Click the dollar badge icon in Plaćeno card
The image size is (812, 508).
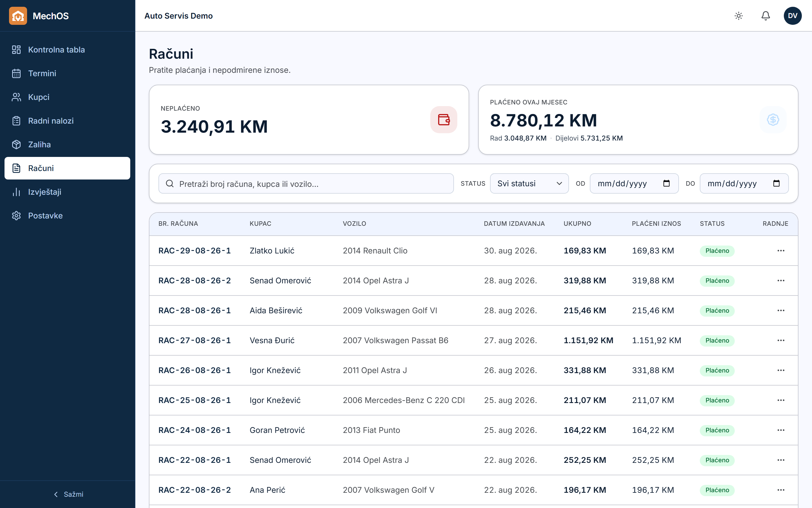tap(773, 120)
